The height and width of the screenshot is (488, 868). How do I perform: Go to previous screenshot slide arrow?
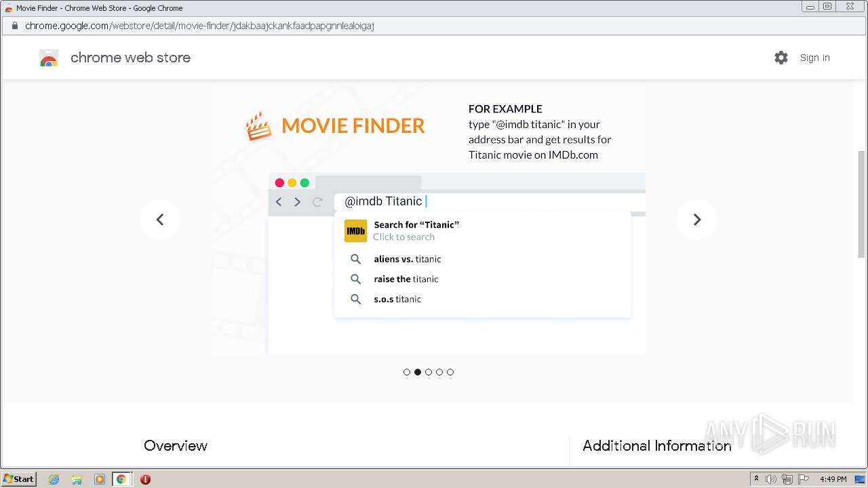pos(160,220)
